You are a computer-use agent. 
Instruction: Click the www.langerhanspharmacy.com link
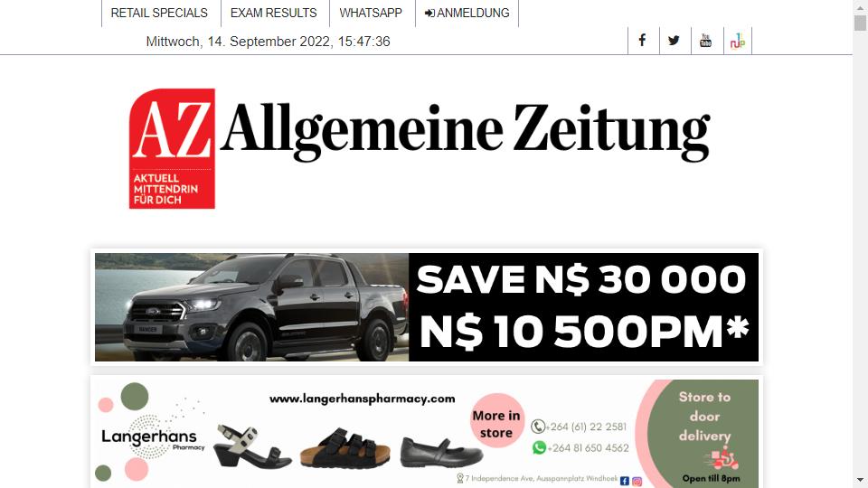362,399
